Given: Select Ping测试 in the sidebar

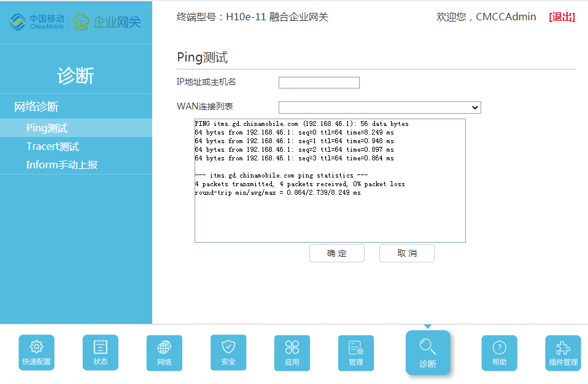Looking at the screenshot, I should (x=47, y=128).
